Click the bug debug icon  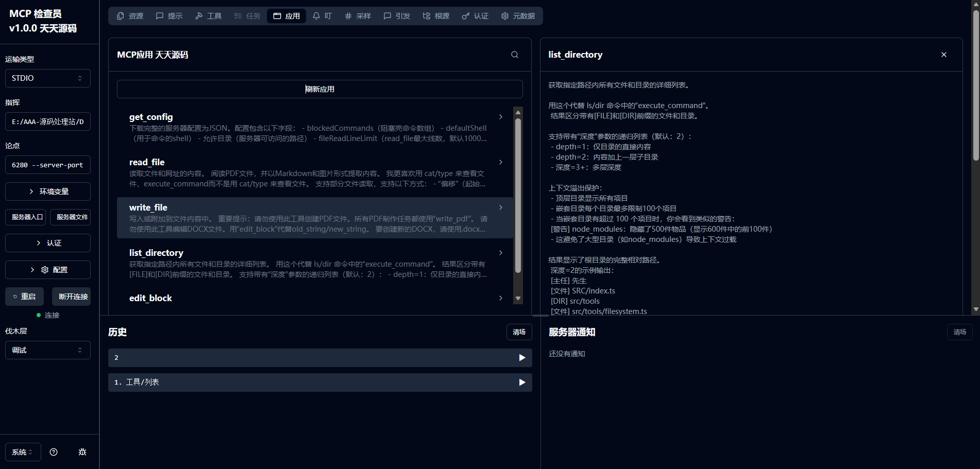(82, 452)
